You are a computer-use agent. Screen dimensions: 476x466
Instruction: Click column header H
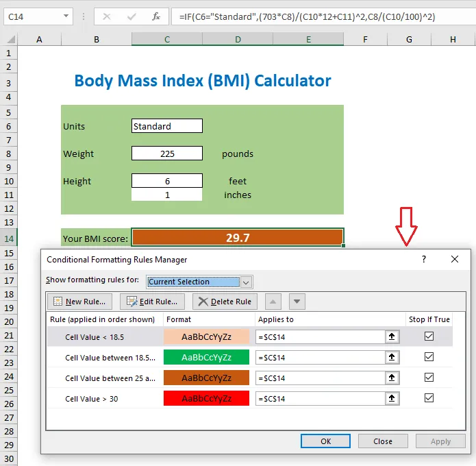pyautogui.click(x=453, y=40)
